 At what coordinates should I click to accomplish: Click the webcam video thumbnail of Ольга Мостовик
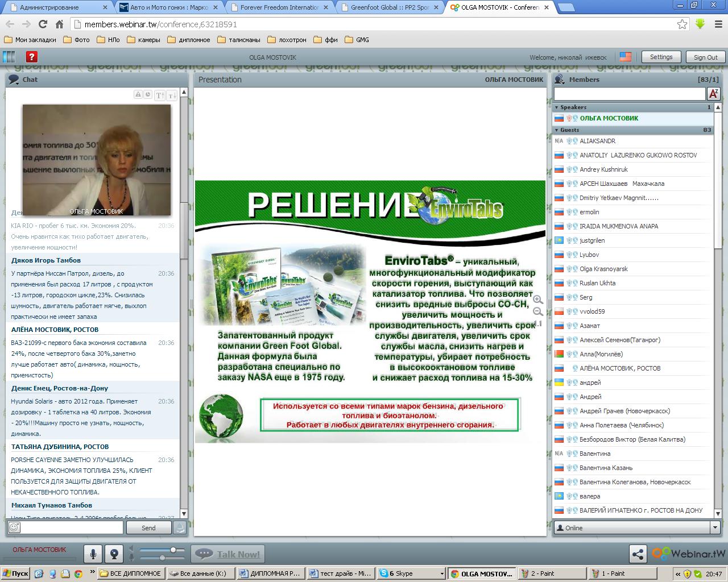coord(96,160)
